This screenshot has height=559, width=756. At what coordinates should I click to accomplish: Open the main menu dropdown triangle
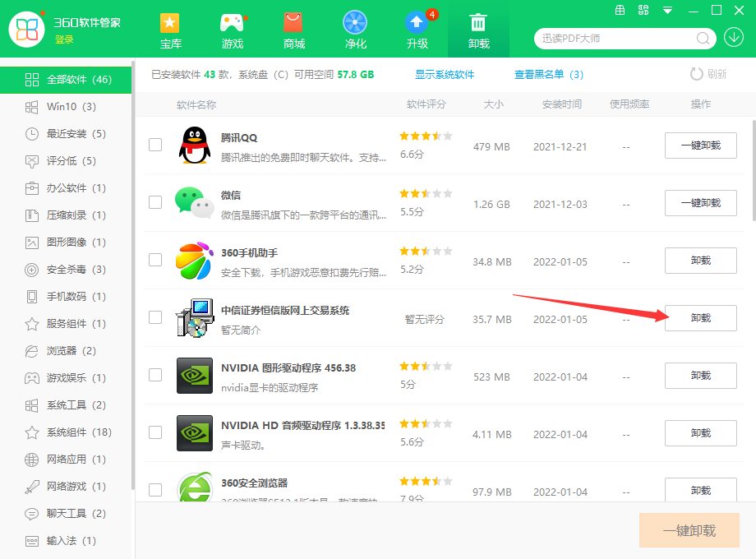point(667,10)
